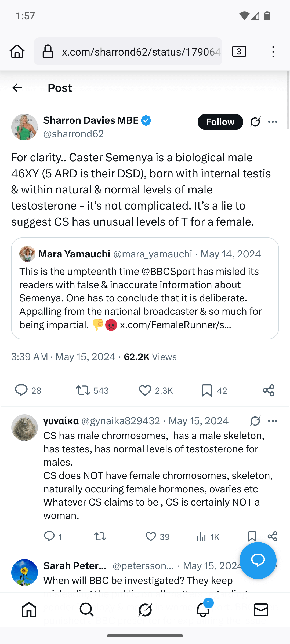Follow Sharron Davies MBE
The height and width of the screenshot is (644, 290).
[x=220, y=122]
